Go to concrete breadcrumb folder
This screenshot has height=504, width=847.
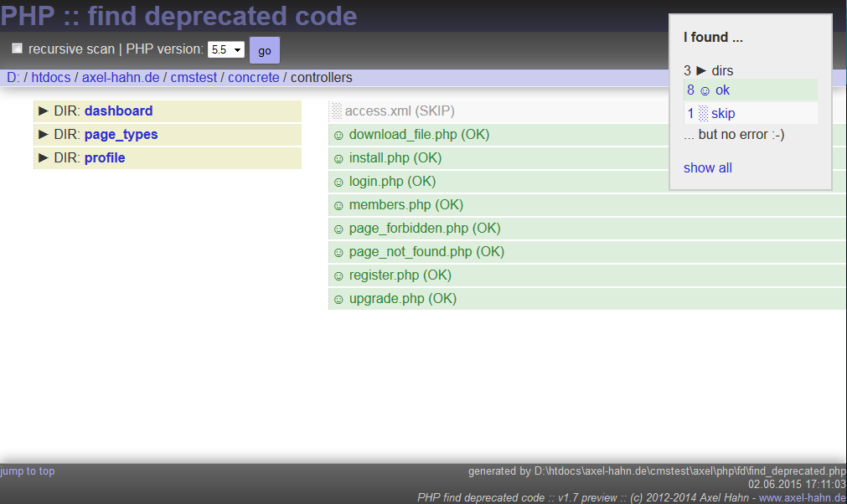[253, 77]
